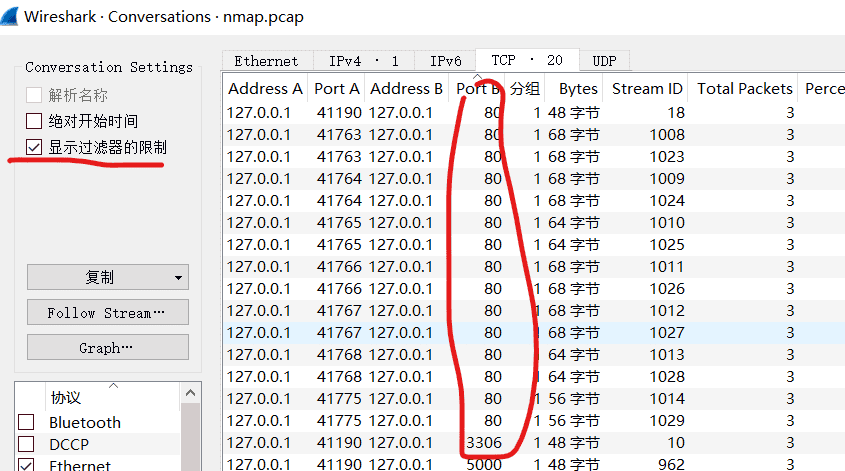
Task: Open the 复制 dropdown button
Action: (107, 277)
